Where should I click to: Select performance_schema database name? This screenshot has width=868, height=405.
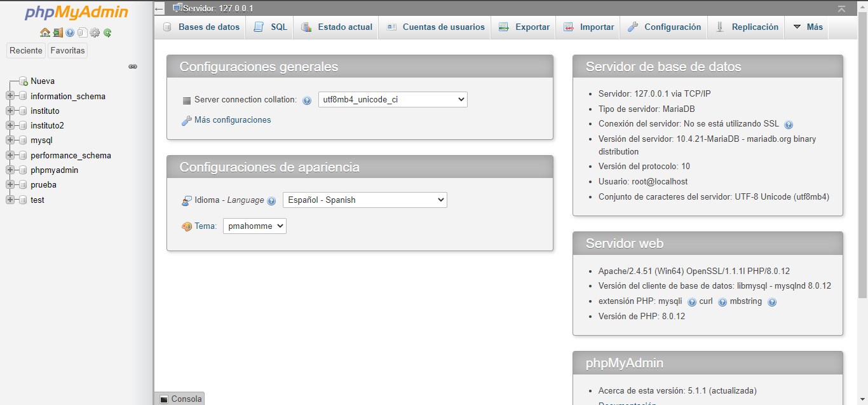pos(71,155)
